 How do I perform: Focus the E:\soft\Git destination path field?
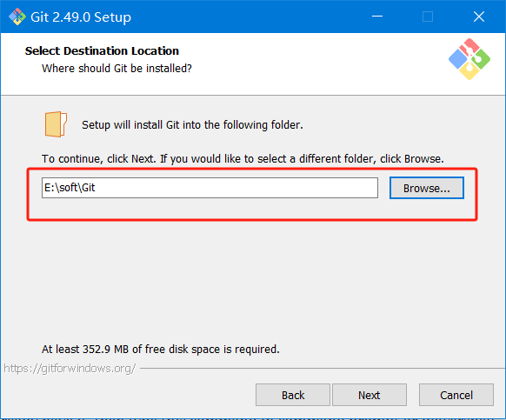(210, 188)
